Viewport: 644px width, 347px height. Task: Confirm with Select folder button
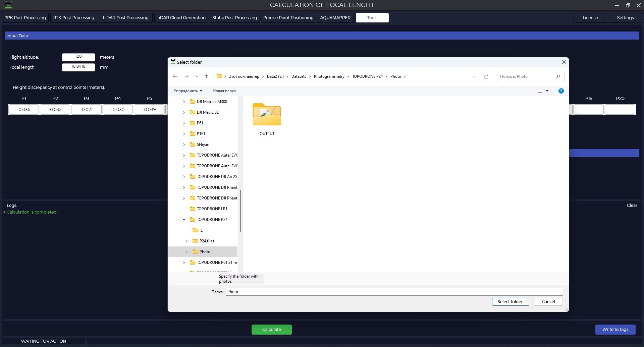click(510, 302)
